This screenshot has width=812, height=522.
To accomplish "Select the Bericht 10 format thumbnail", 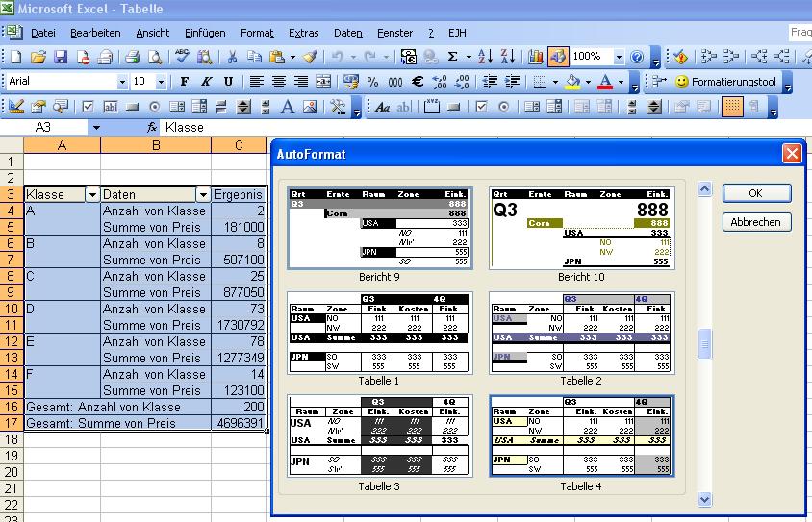I will (581, 229).
